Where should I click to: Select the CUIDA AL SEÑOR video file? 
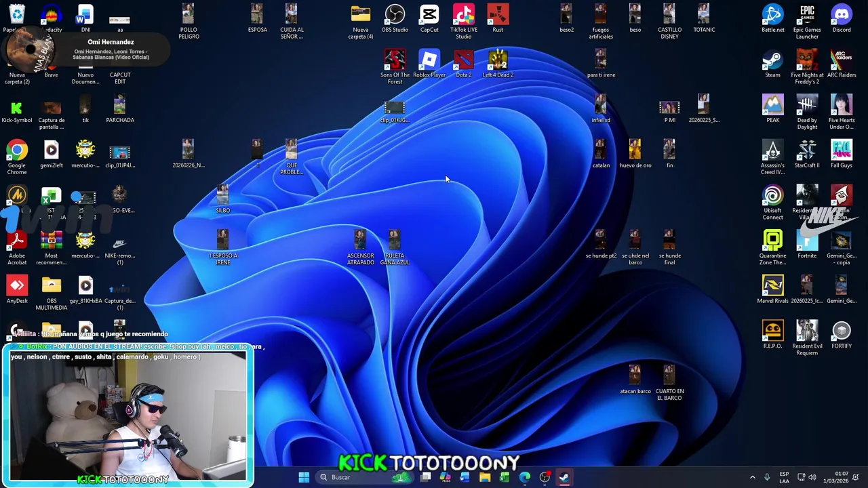pos(292,22)
